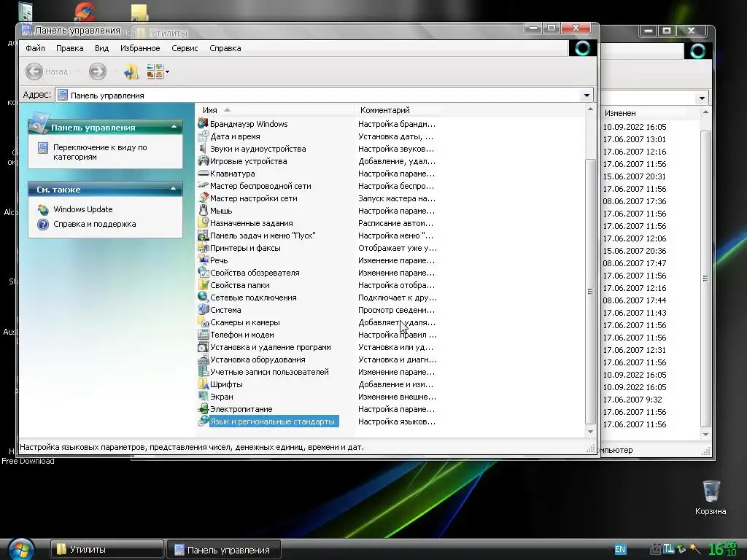Open Телефон и модем icon
This screenshot has width=747, height=560.
pyautogui.click(x=203, y=334)
